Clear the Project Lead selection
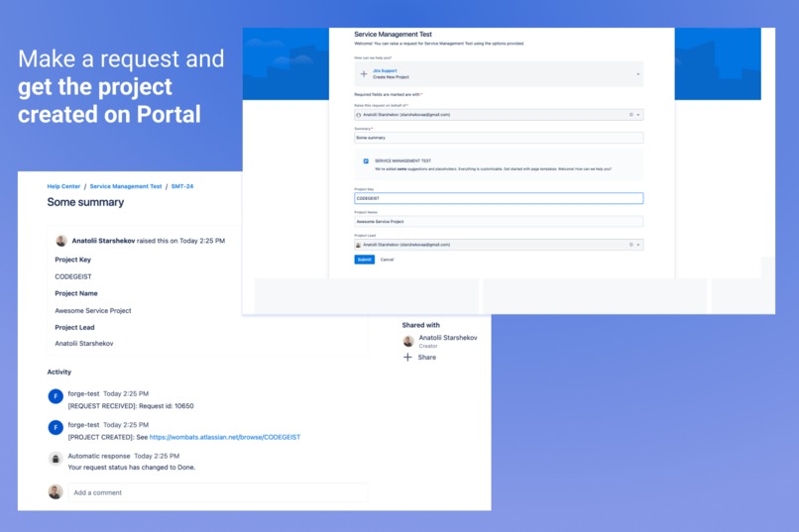This screenshot has height=532, width=799. click(x=630, y=245)
